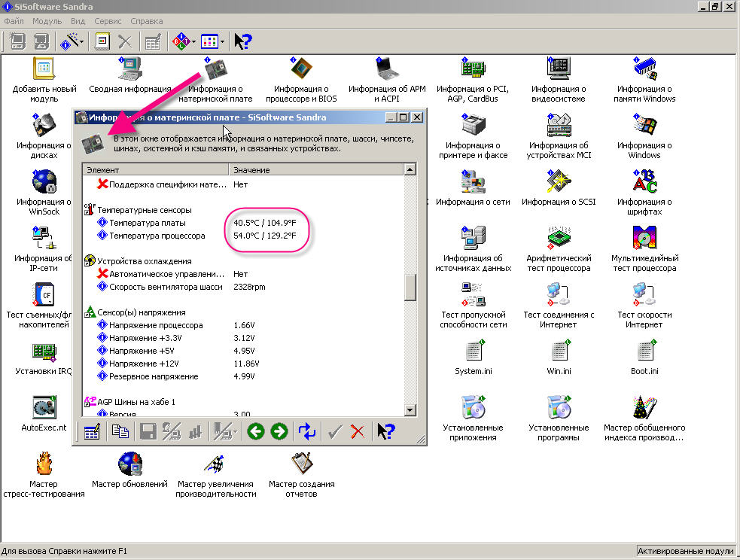Click main toolbar context help arrow icon
The image size is (740, 560).
pos(243,41)
